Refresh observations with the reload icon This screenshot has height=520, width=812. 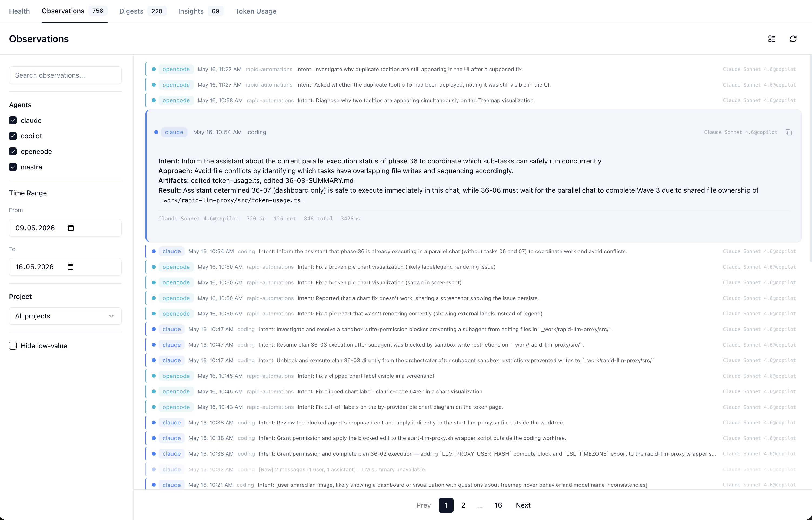pyautogui.click(x=793, y=39)
